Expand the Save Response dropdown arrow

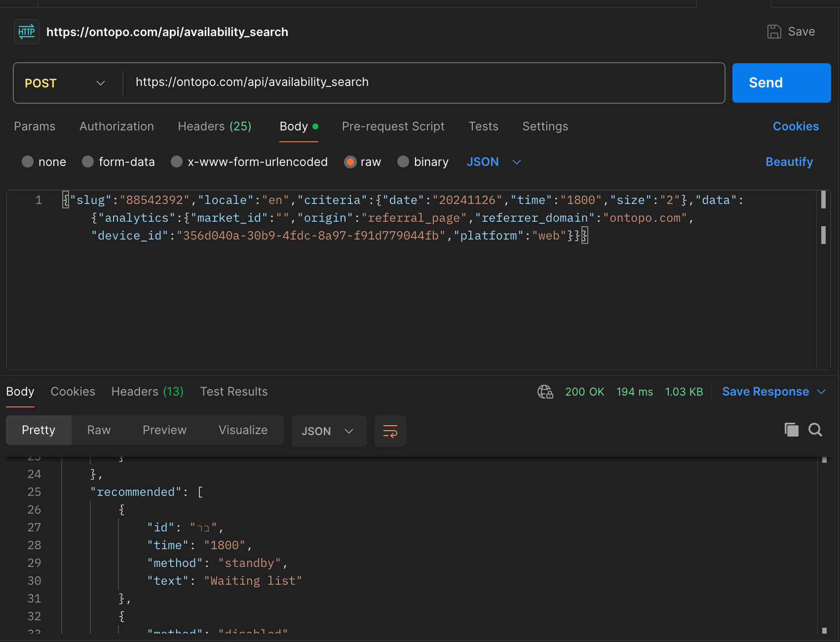[x=821, y=392]
